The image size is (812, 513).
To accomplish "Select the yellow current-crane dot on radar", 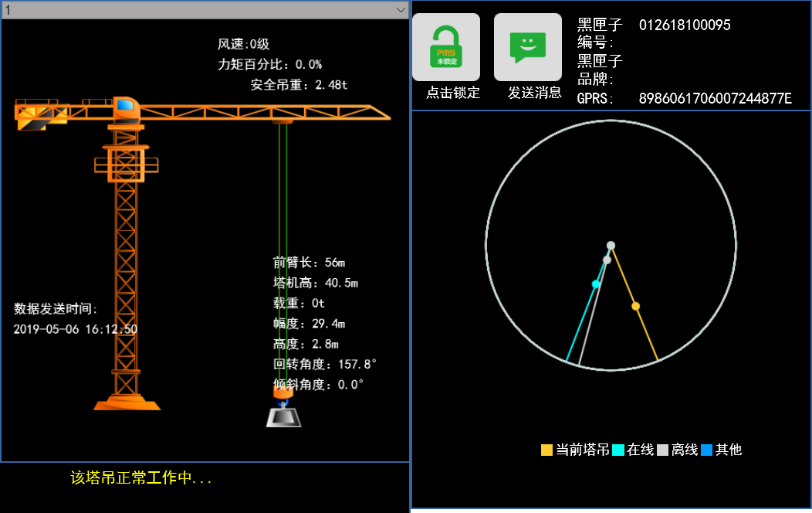I will click(x=635, y=307).
